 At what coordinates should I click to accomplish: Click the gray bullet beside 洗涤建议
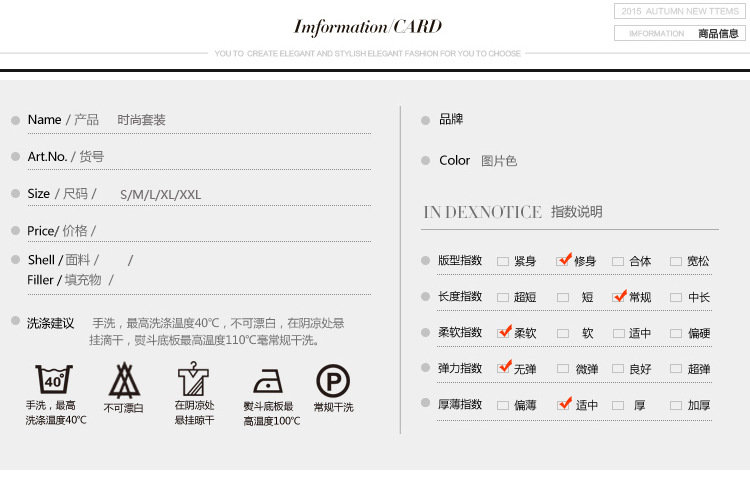15,322
